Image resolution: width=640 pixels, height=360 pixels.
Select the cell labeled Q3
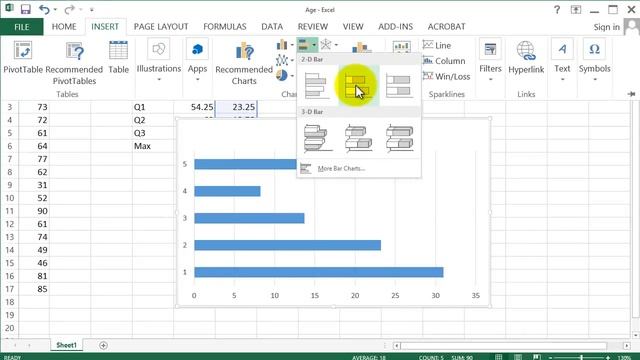coord(153,133)
